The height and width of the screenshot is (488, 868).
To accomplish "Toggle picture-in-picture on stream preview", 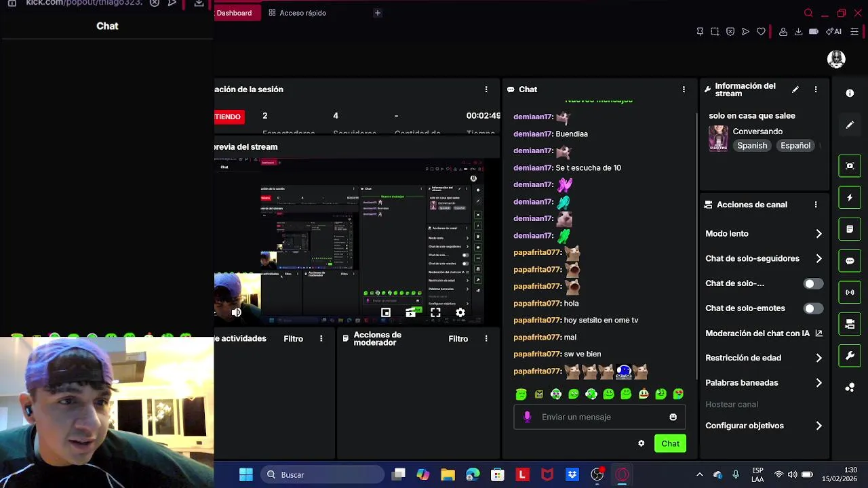I will (386, 312).
